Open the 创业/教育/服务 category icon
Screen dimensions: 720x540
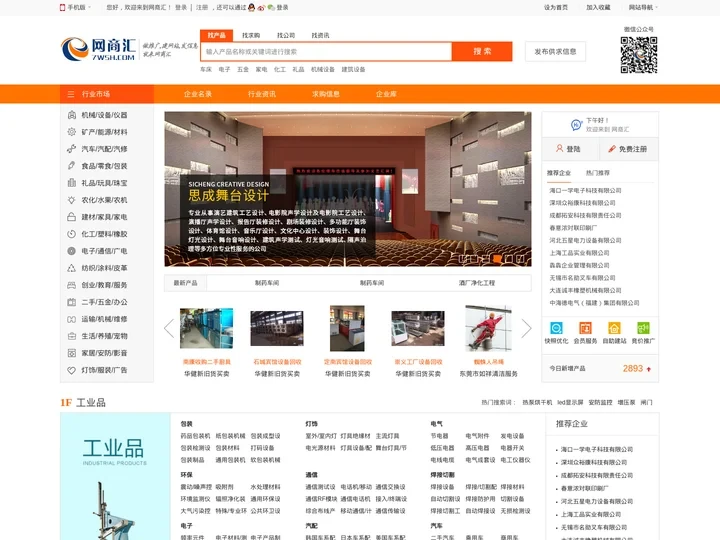coord(72,285)
